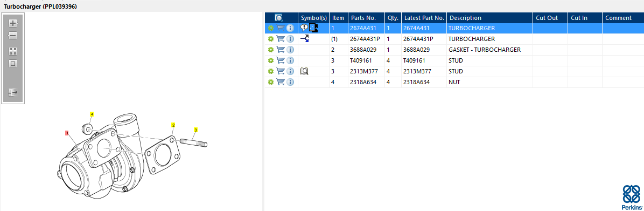Open info for part 2674A431P

point(290,39)
